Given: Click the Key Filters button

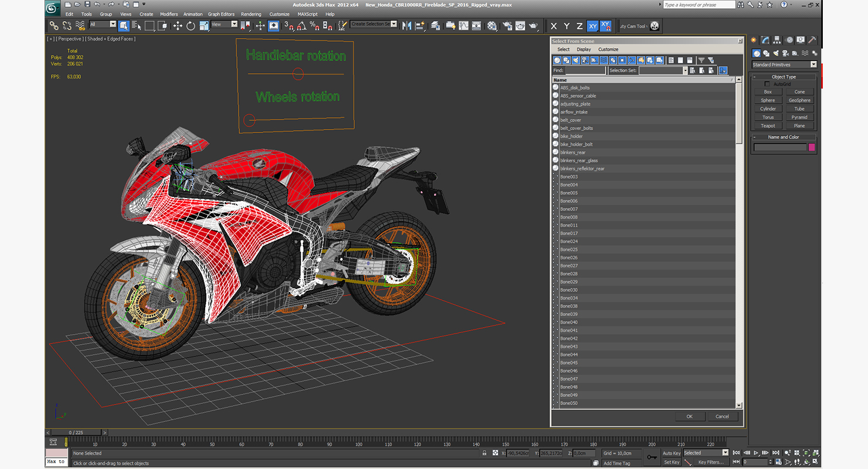Looking at the screenshot, I should point(711,462).
